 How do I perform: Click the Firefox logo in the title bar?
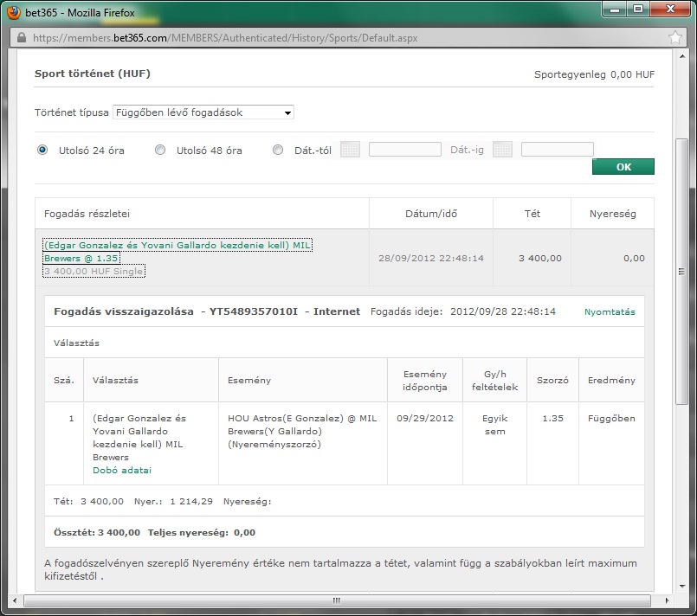click(13, 12)
